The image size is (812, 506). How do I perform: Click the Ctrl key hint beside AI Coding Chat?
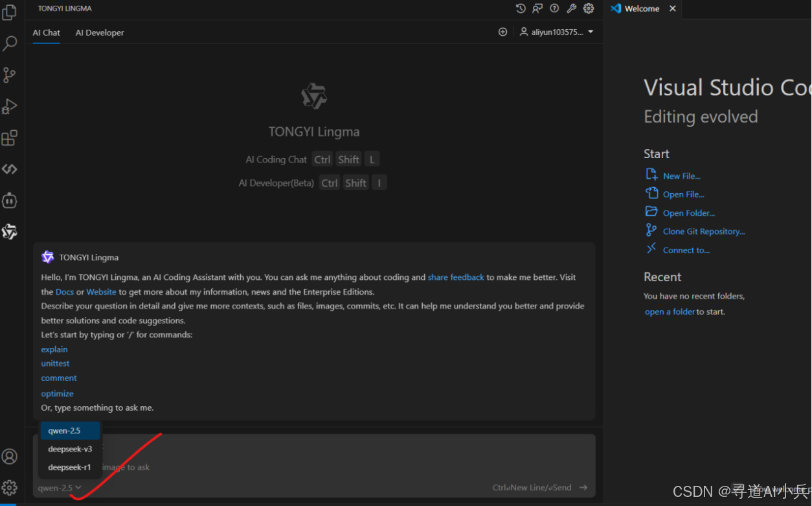point(322,159)
